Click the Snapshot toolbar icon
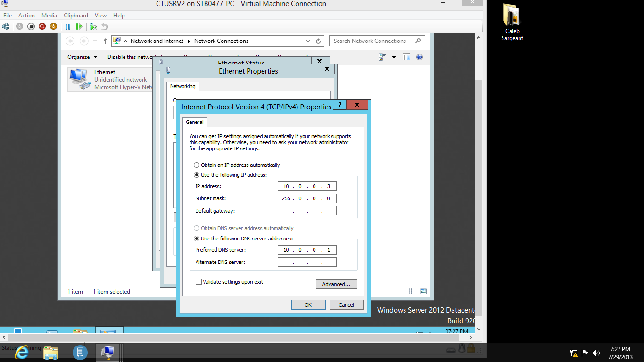The width and height of the screenshot is (644, 362). 93,26
